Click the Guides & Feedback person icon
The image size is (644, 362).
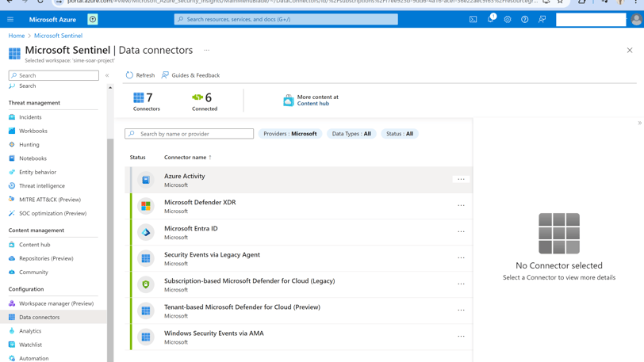click(165, 75)
